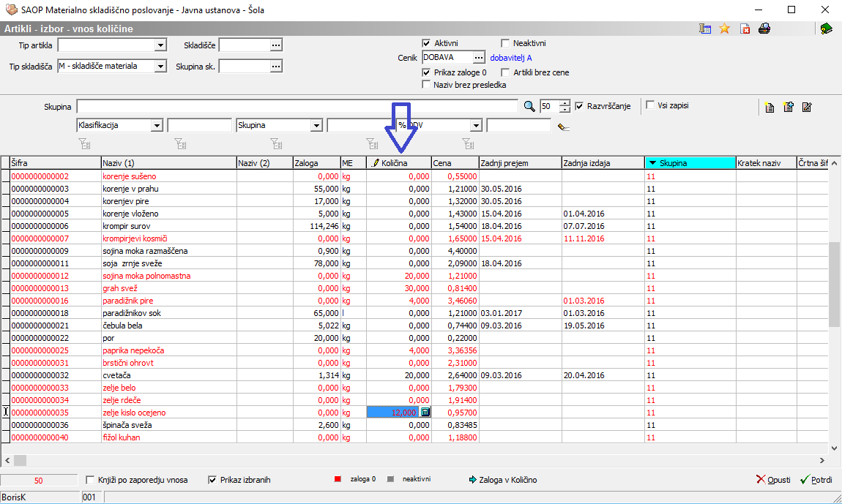
Task: Click the Opusti cancel button
Action: pos(773,479)
